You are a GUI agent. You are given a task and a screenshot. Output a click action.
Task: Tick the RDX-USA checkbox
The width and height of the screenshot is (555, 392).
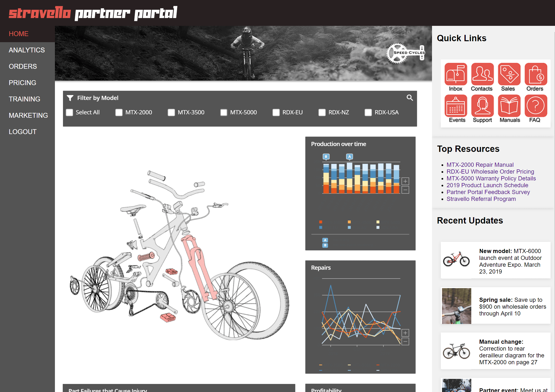pos(368,112)
